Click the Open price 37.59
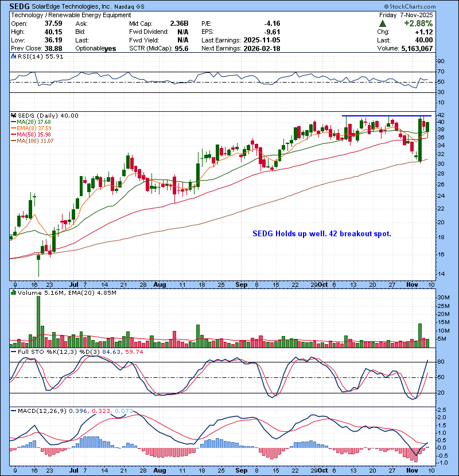This screenshot has height=476, width=459. 53,24
